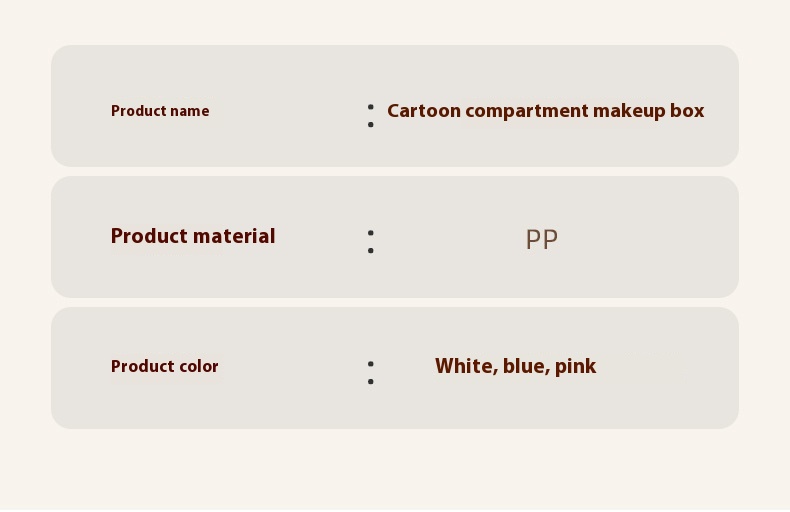Click the word "box" ending the product title
This screenshot has height=512, width=790.
point(687,111)
